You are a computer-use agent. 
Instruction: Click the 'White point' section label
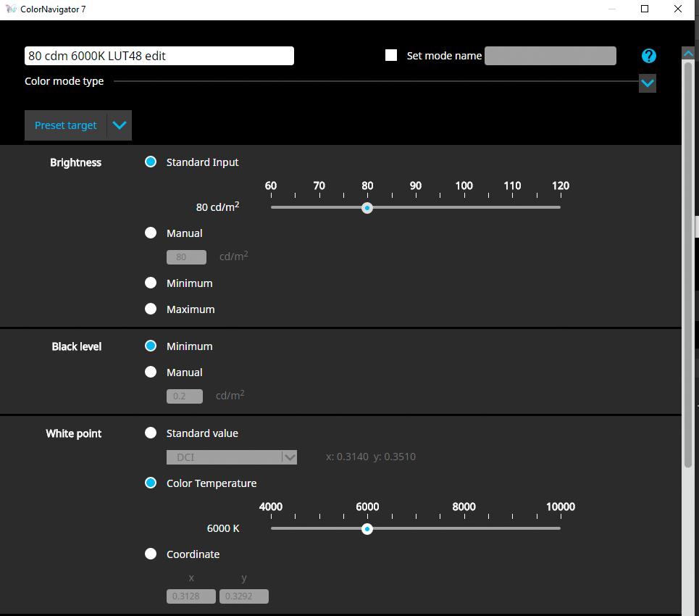click(74, 433)
